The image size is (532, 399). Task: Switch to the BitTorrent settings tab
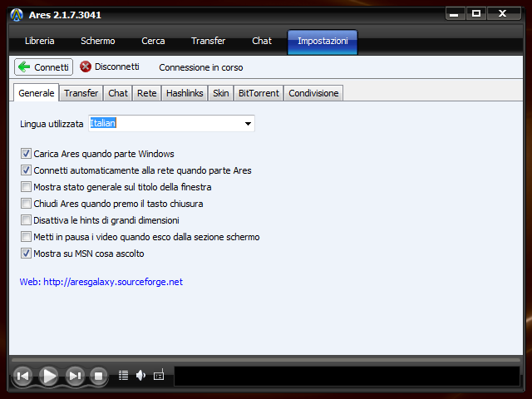point(259,93)
